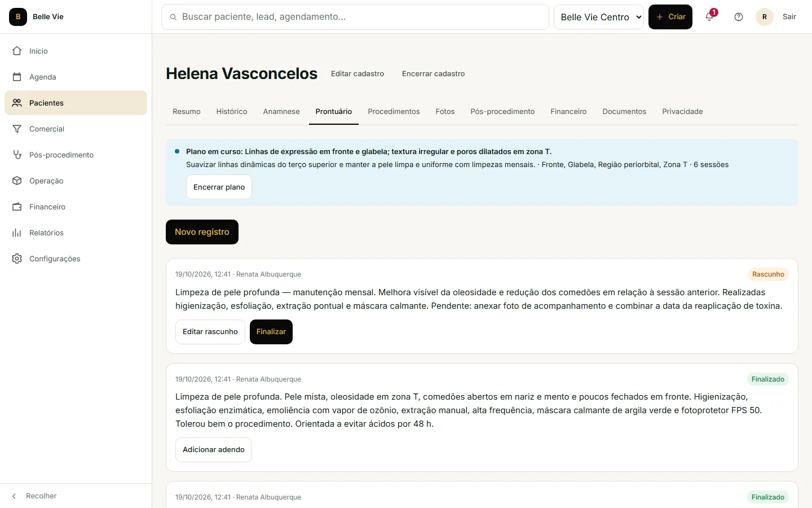
Task: Click Adicionar adendo button
Action: [214, 450]
